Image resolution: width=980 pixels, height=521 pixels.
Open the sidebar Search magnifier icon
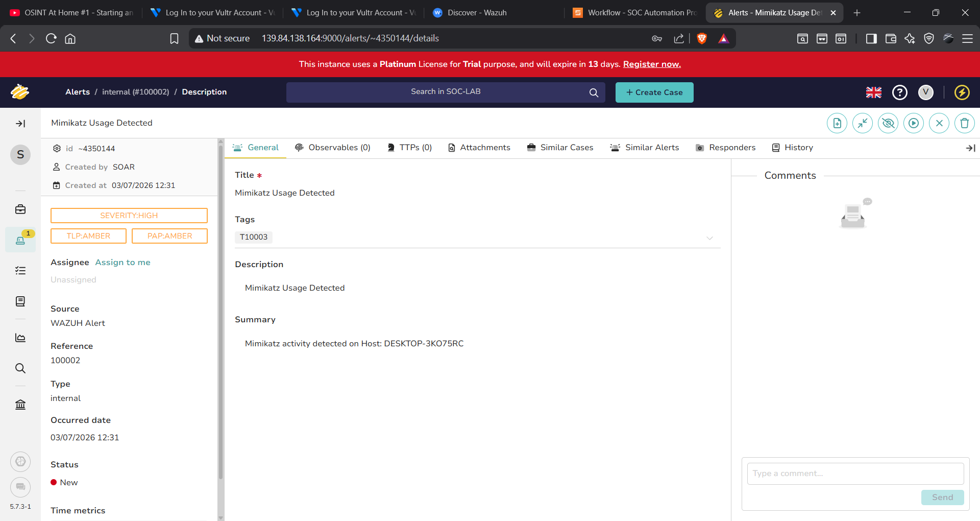(20, 368)
